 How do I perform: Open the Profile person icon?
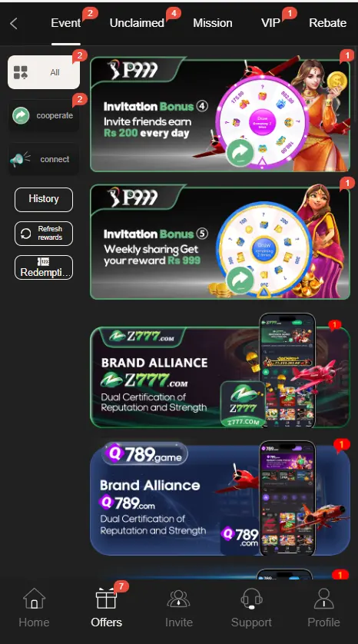coord(324,599)
